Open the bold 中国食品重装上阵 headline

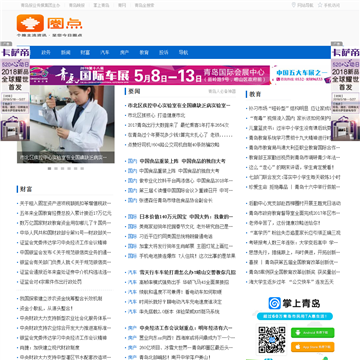coord(182,161)
